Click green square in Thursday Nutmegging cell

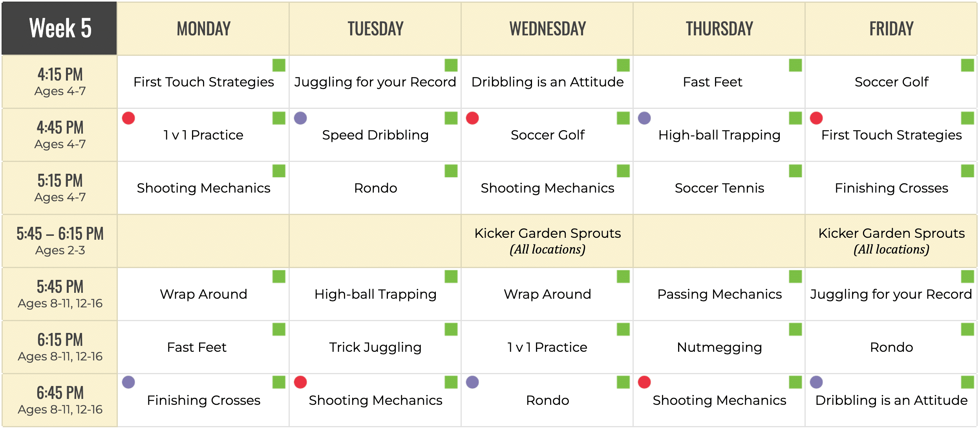click(x=795, y=329)
